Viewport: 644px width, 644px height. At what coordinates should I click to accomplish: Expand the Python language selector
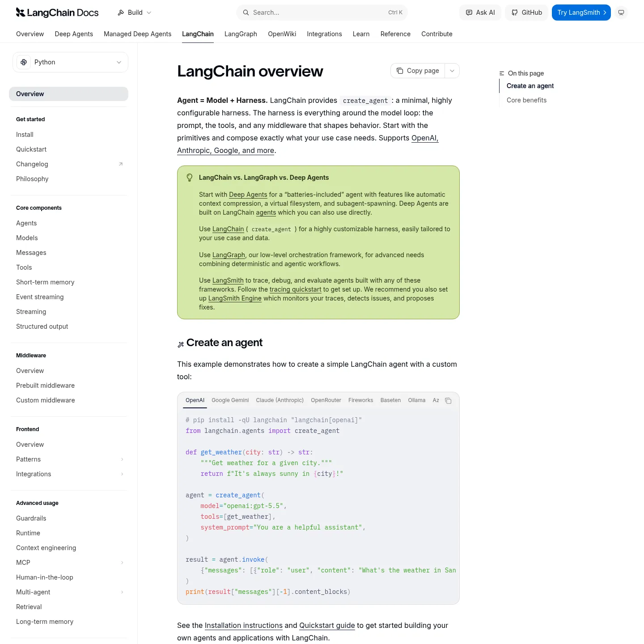[70, 62]
